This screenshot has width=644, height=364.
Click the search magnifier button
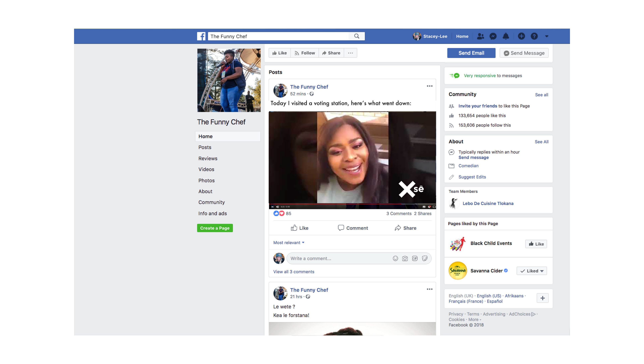coord(357,36)
